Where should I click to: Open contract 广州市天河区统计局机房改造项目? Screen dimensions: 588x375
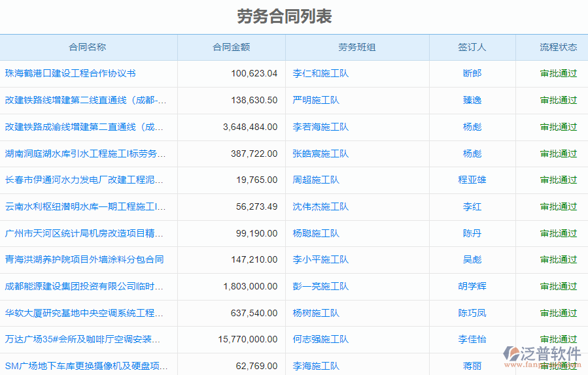pyautogui.click(x=84, y=233)
